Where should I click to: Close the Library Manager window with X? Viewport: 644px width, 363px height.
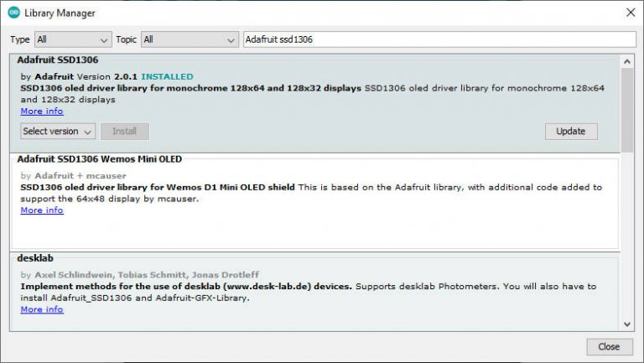click(629, 13)
